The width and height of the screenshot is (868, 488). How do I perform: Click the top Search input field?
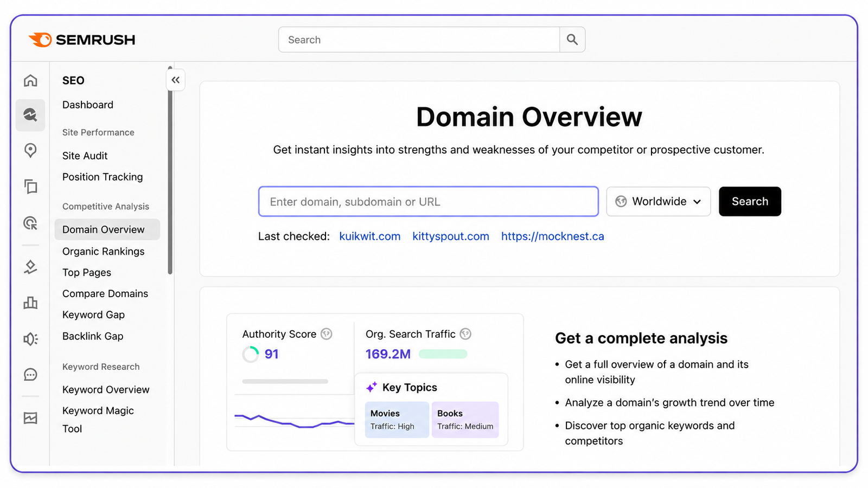(419, 40)
